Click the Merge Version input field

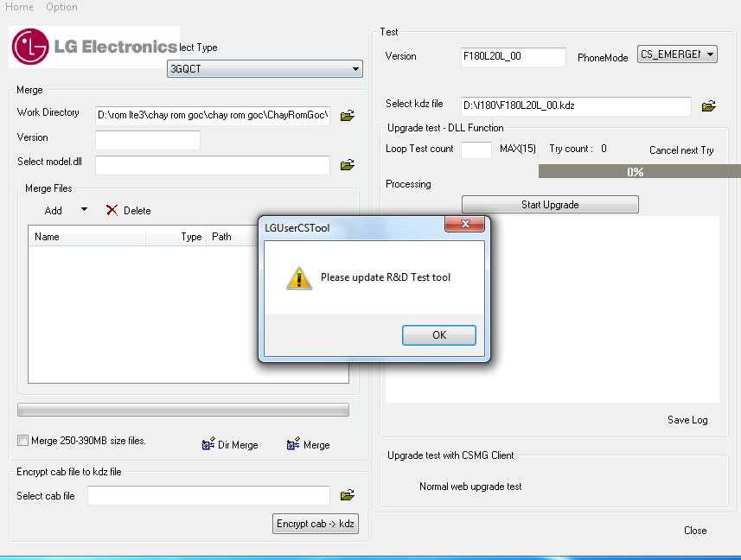click(148, 140)
